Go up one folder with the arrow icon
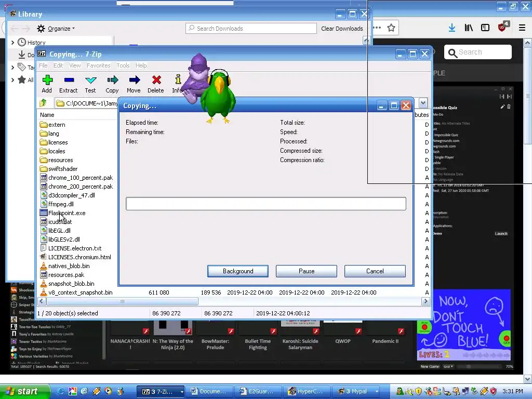The width and height of the screenshot is (532, 399). pyautogui.click(x=43, y=103)
